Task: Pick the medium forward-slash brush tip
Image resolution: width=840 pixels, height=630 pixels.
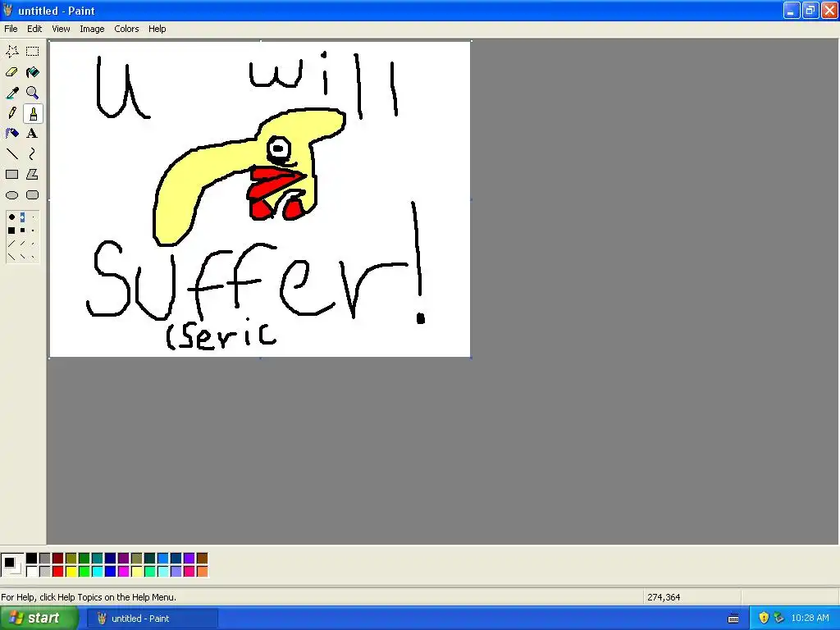Action: 22,244
